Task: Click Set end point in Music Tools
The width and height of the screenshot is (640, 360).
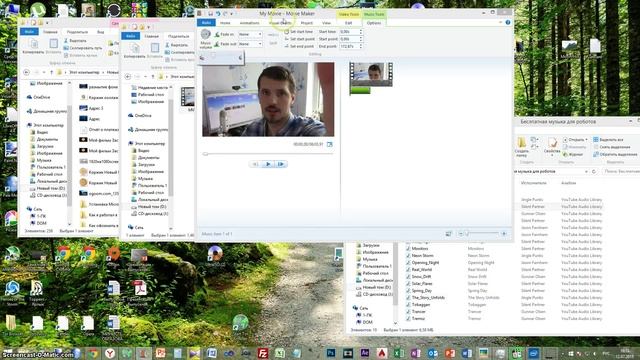Action: (300, 46)
